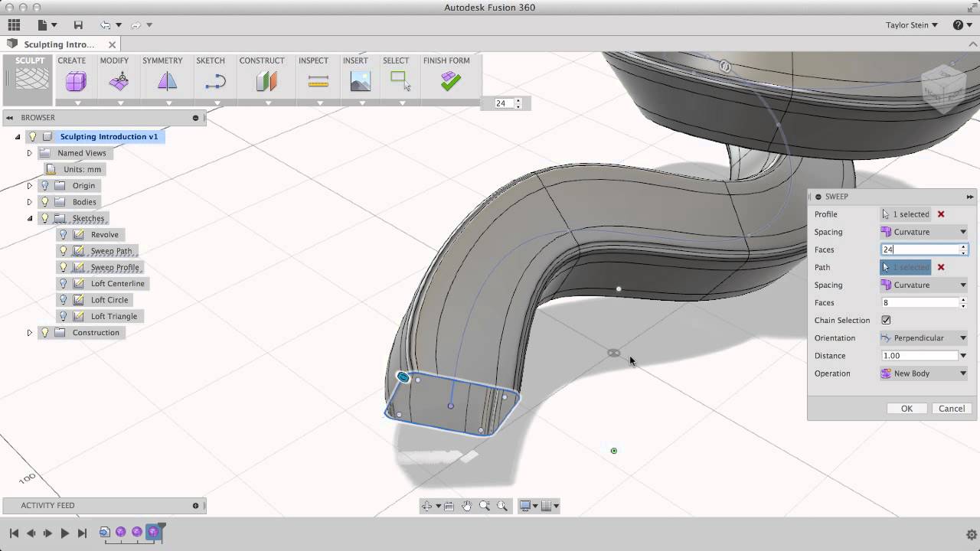Open the profile Spacing Curvature dropdown

pyautogui.click(x=924, y=232)
